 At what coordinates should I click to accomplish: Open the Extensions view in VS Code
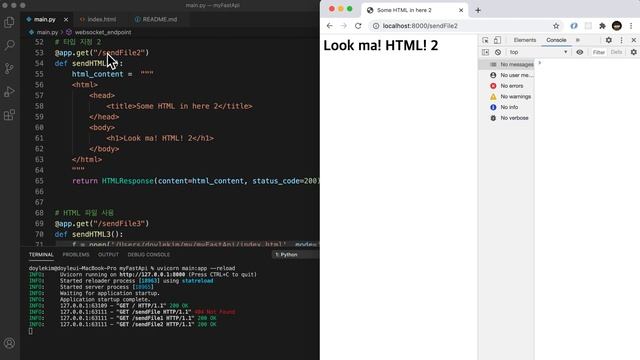pyautogui.click(x=9, y=115)
